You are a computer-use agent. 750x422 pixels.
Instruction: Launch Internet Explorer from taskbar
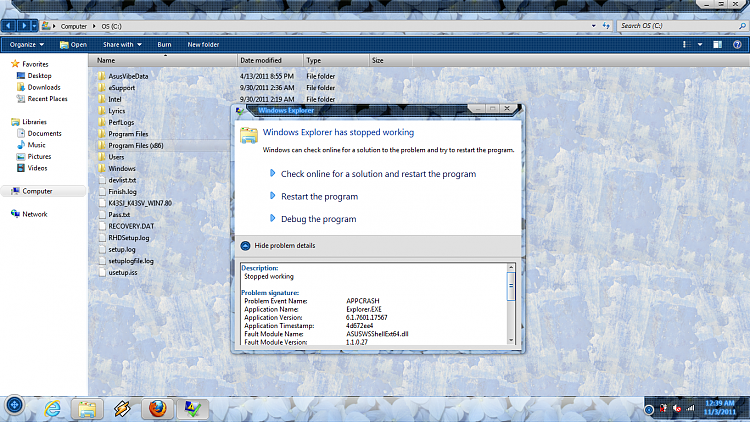tap(52, 409)
